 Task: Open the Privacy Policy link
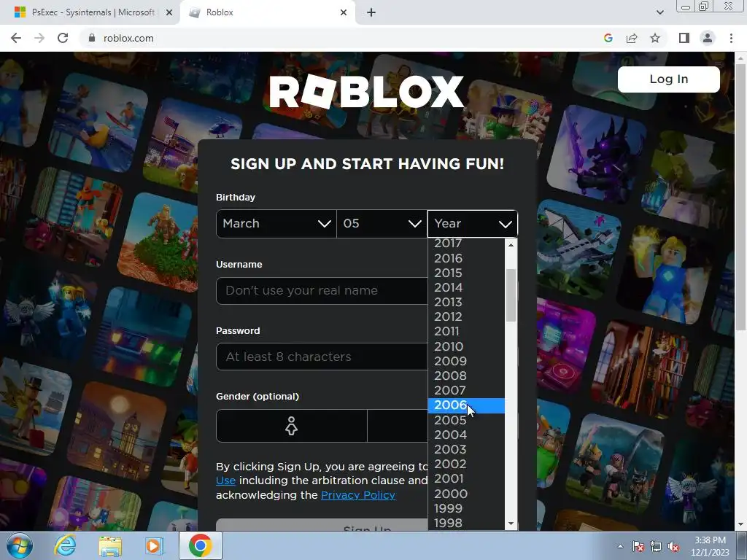[357, 495]
